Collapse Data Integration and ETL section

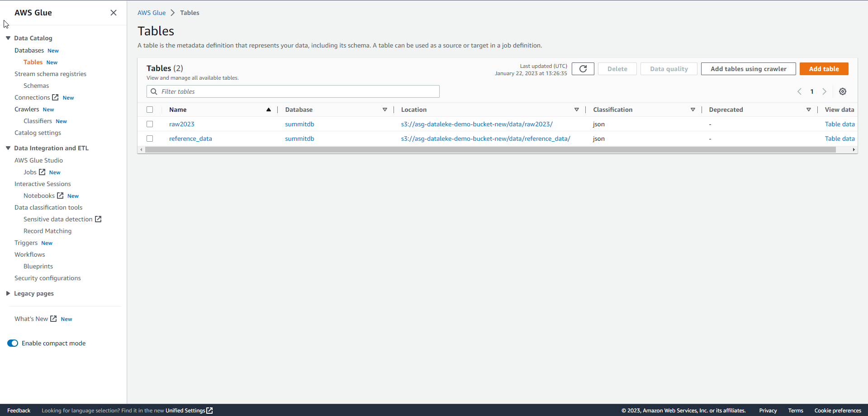8,148
